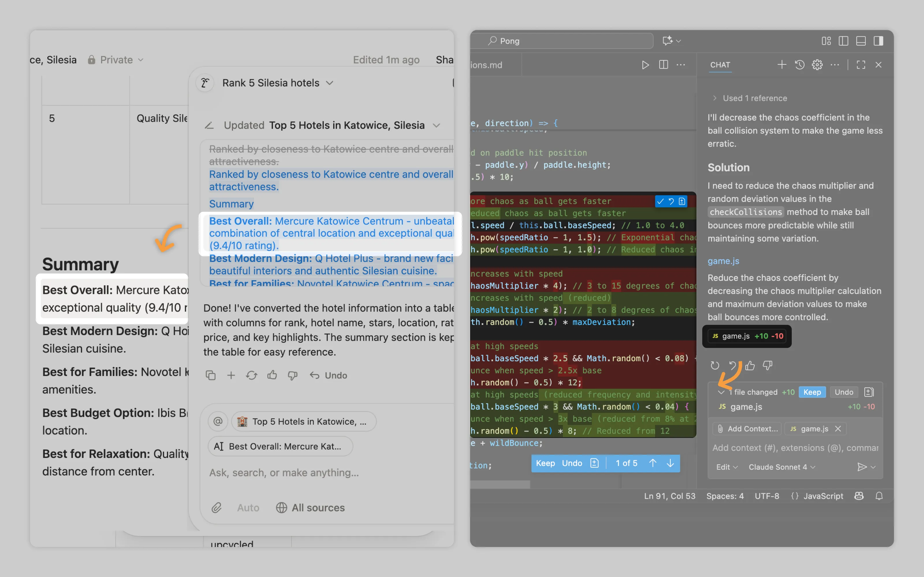This screenshot has width=924, height=577.
Task: Open the game.js link in chat
Action: pyautogui.click(x=723, y=261)
